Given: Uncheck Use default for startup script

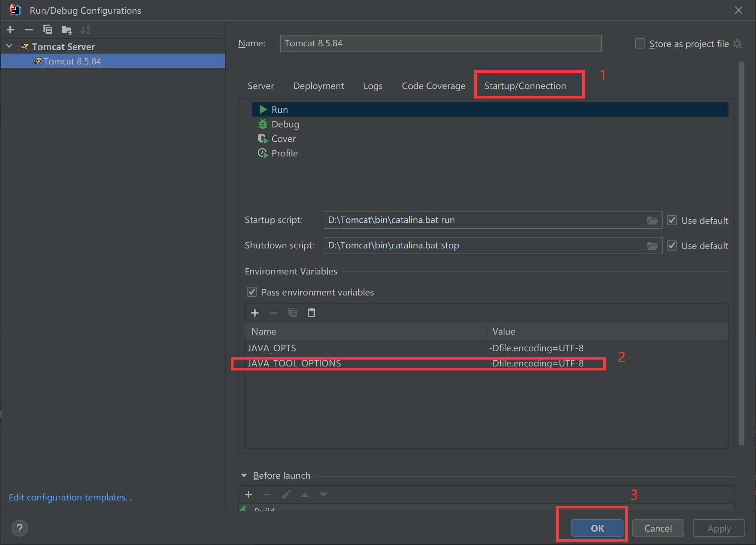Looking at the screenshot, I should [x=672, y=220].
